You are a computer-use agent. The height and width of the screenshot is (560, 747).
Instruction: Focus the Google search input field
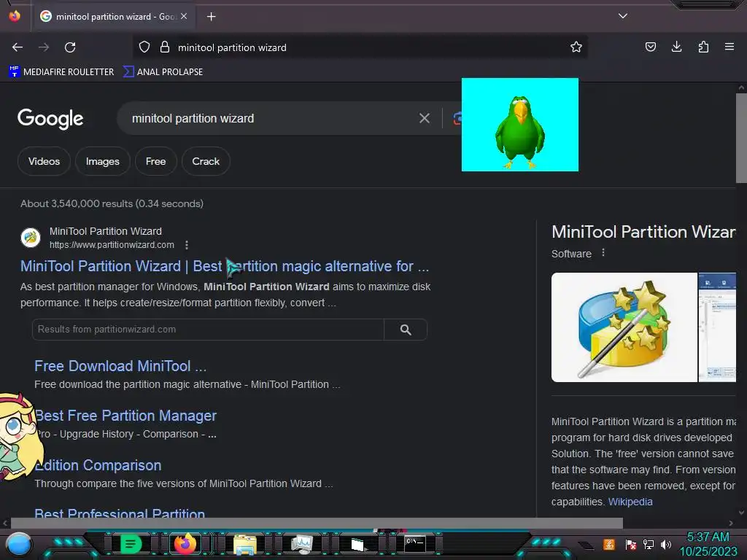pyautogui.click(x=271, y=118)
